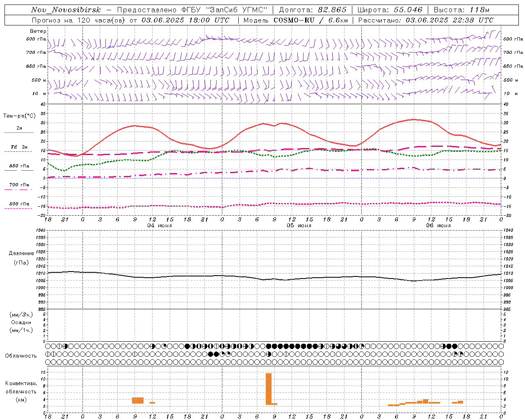
Task: Click the forecast start time 03.06.2025 18:00 UTC
Action: [185, 20]
